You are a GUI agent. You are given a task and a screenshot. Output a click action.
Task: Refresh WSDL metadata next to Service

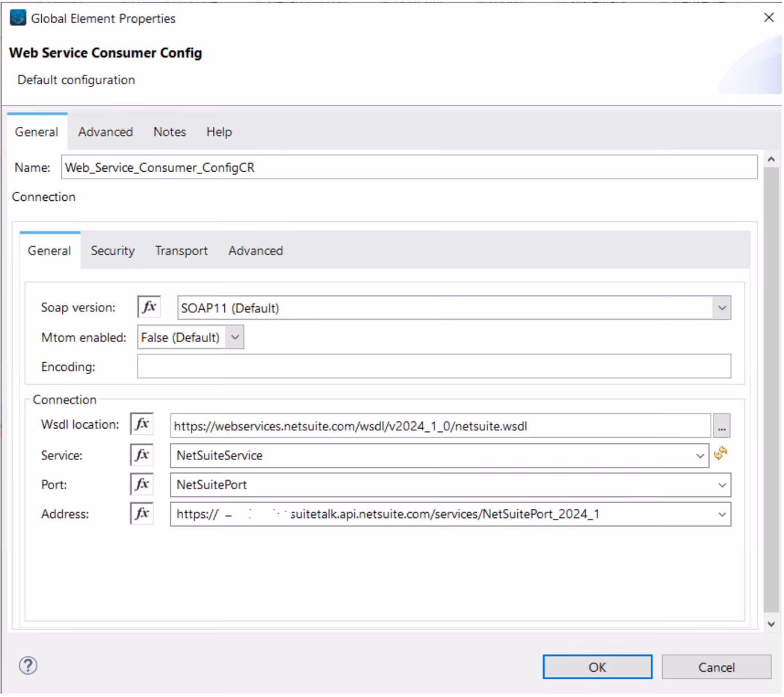720,453
